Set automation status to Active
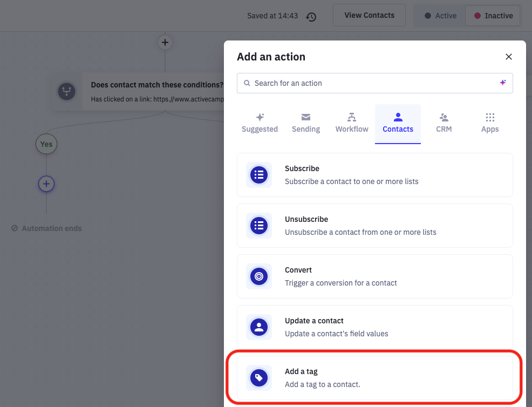This screenshot has width=532, height=407. tap(440, 16)
